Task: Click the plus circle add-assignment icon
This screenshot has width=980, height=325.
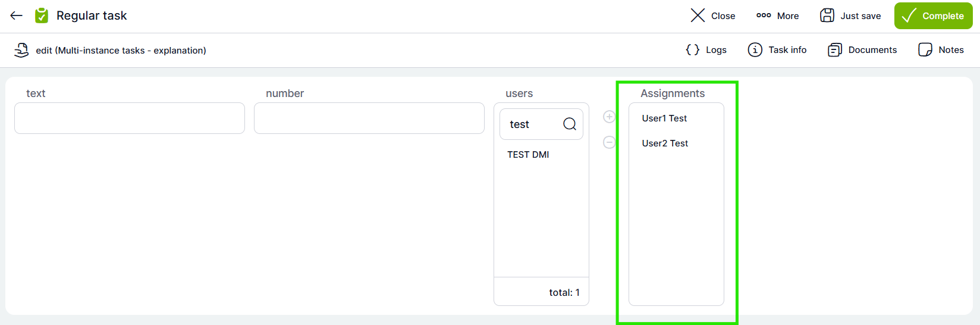Action: (x=609, y=117)
